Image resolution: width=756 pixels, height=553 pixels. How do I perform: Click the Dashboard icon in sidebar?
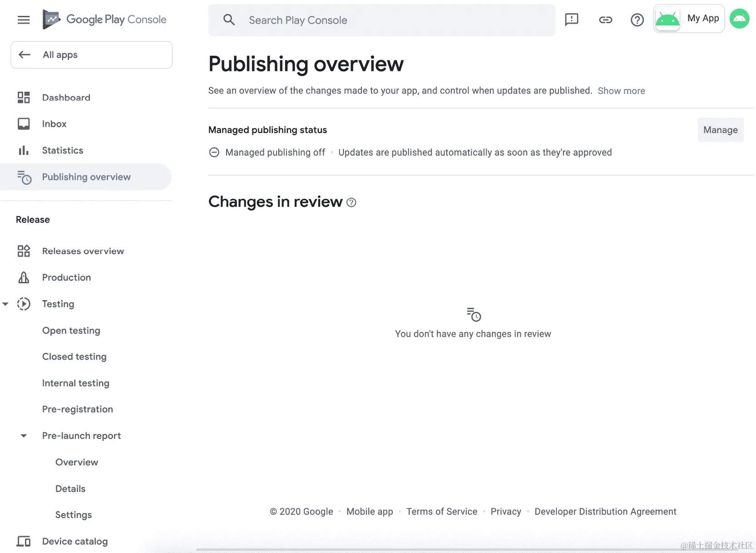(x=24, y=98)
